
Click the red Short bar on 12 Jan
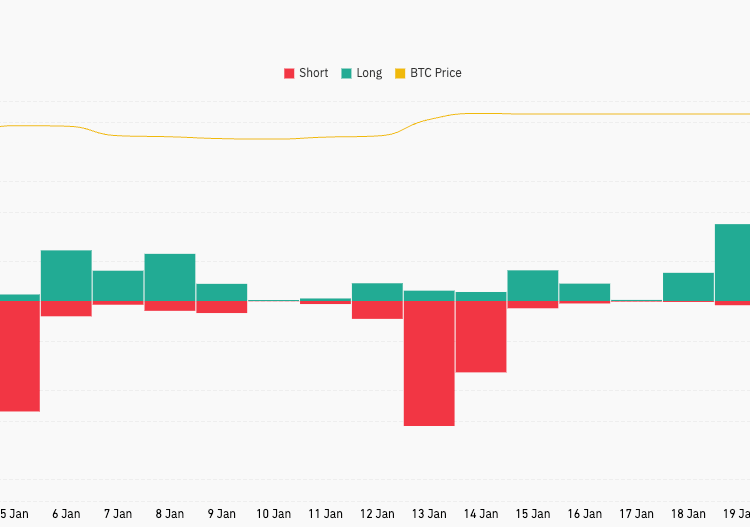[377, 310]
